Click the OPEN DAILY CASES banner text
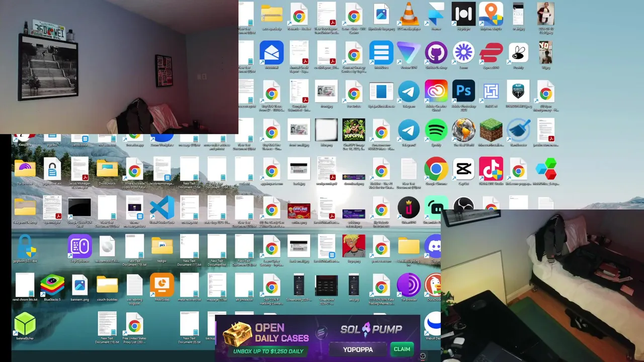This screenshot has width=644, height=362. coord(281,333)
